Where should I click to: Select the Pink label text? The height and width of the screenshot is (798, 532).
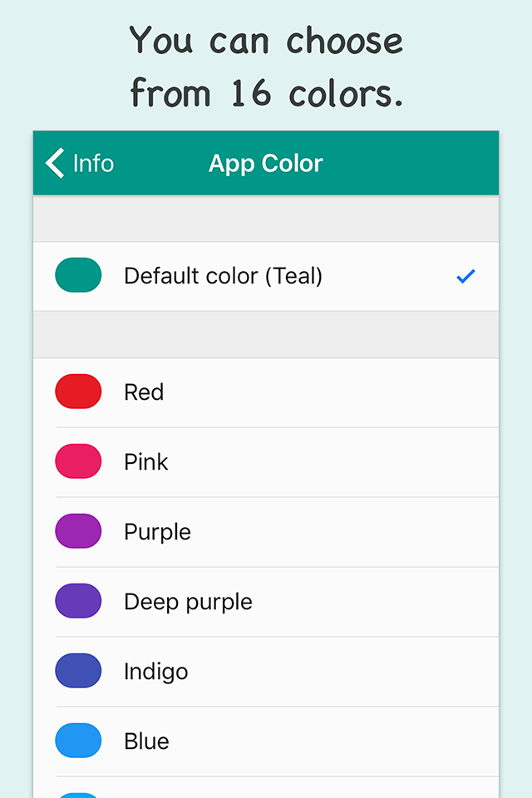146,461
